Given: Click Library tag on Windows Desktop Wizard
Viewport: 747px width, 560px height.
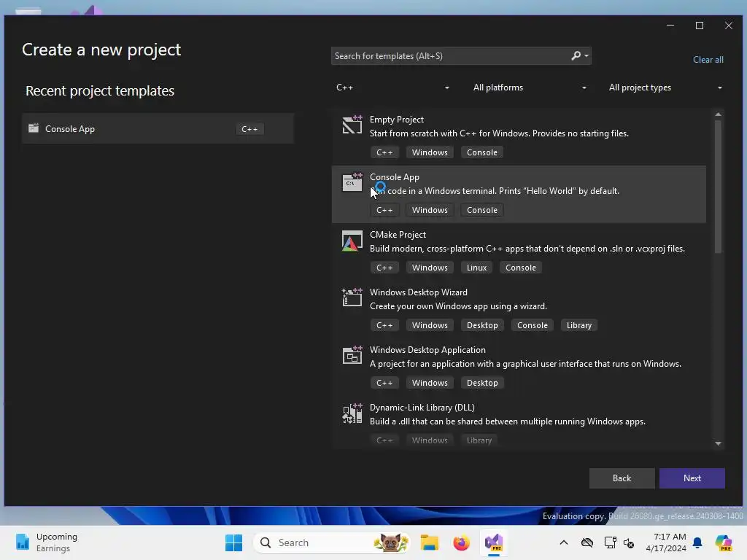Looking at the screenshot, I should [578, 325].
